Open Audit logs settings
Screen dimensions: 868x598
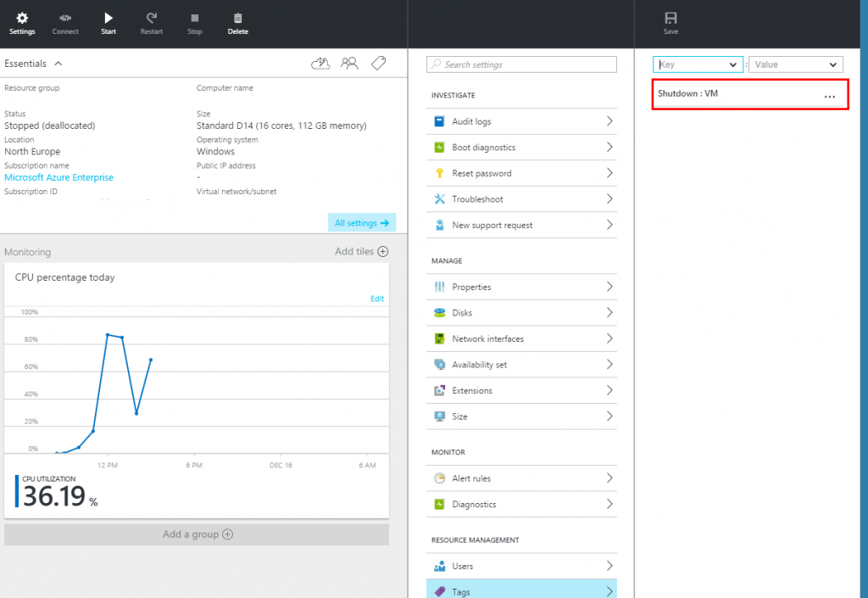(x=521, y=121)
